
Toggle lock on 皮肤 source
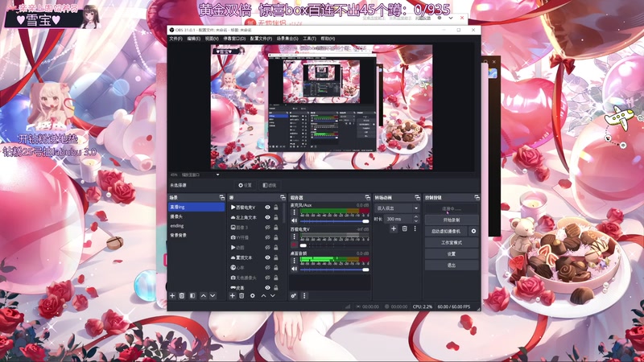pos(276,288)
